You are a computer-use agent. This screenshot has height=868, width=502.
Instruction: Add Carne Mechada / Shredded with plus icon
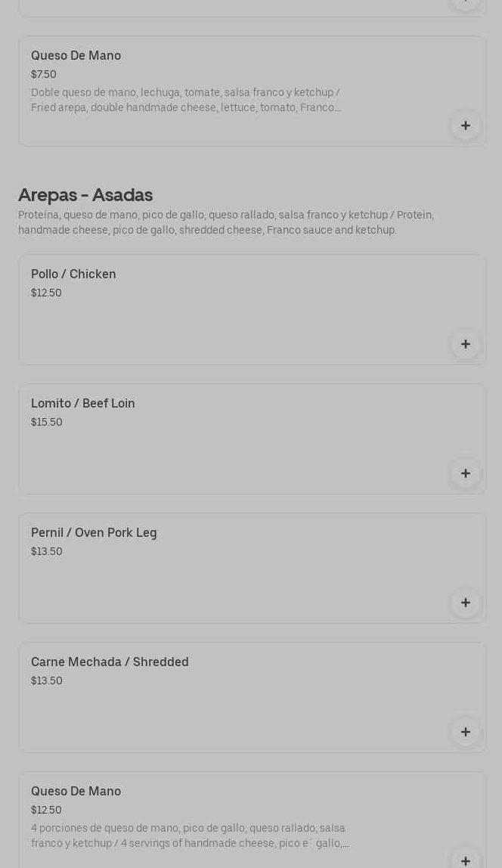pos(465,732)
